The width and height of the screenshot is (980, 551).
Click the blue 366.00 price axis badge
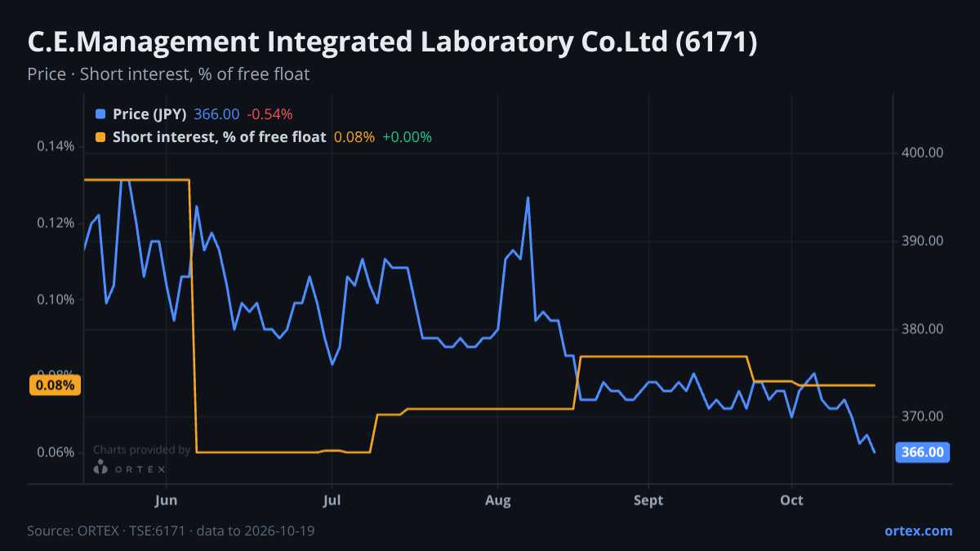click(x=923, y=451)
